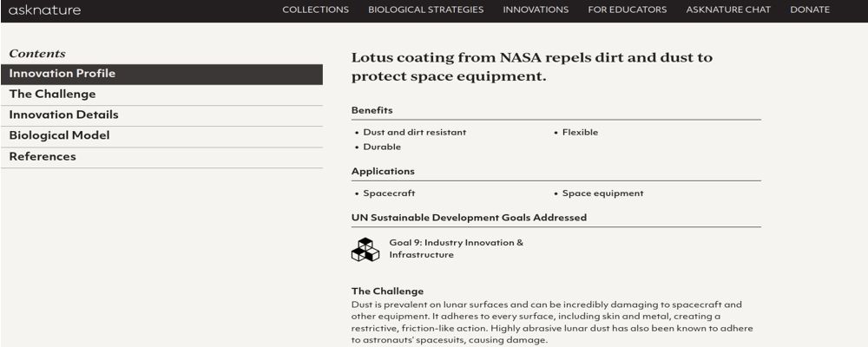Go to the Biological Model section
This screenshot has height=347, width=868.
tap(60, 136)
